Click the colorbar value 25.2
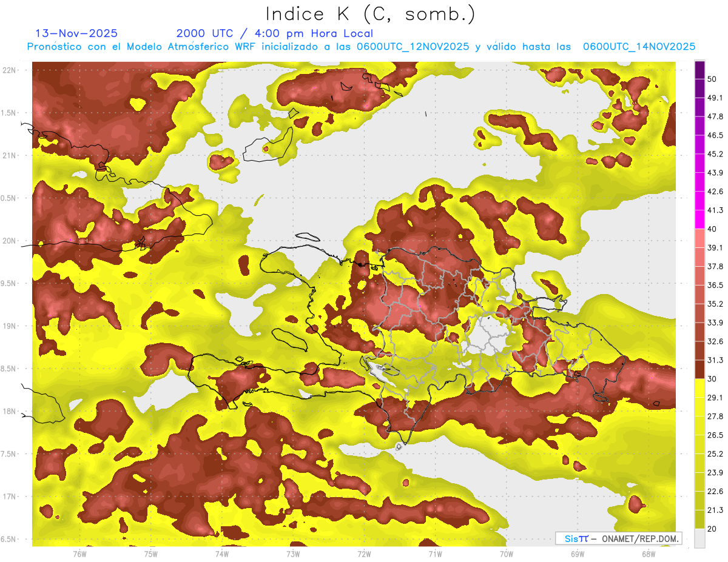Viewport: 728px width, 562px height. tap(715, 454)
